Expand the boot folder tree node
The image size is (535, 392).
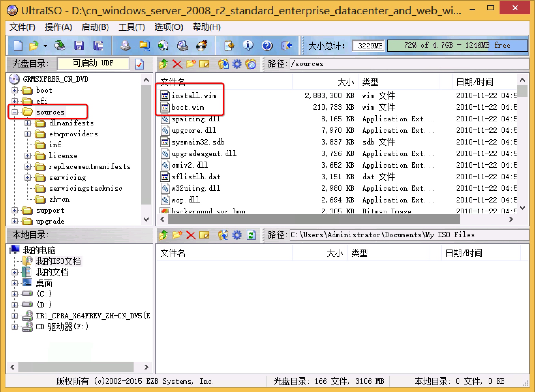pos(15,90)
